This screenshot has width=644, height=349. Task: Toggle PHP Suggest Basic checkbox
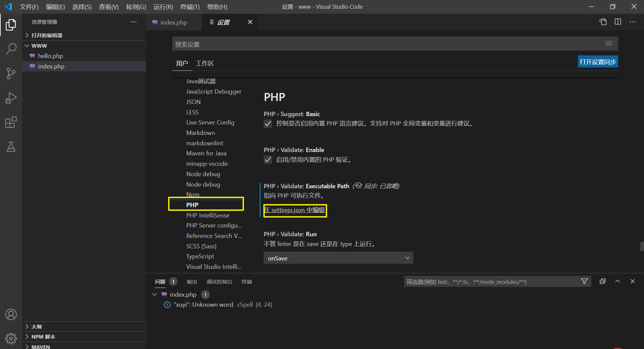(268, 123)
